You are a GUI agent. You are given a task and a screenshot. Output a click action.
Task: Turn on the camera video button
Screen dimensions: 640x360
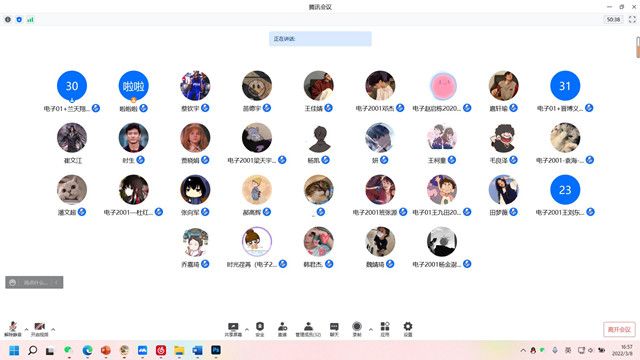tap(40, 329)
